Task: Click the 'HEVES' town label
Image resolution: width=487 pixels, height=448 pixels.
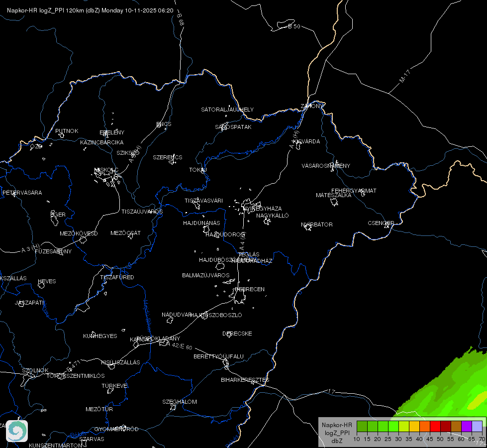Action: [47, 281]
